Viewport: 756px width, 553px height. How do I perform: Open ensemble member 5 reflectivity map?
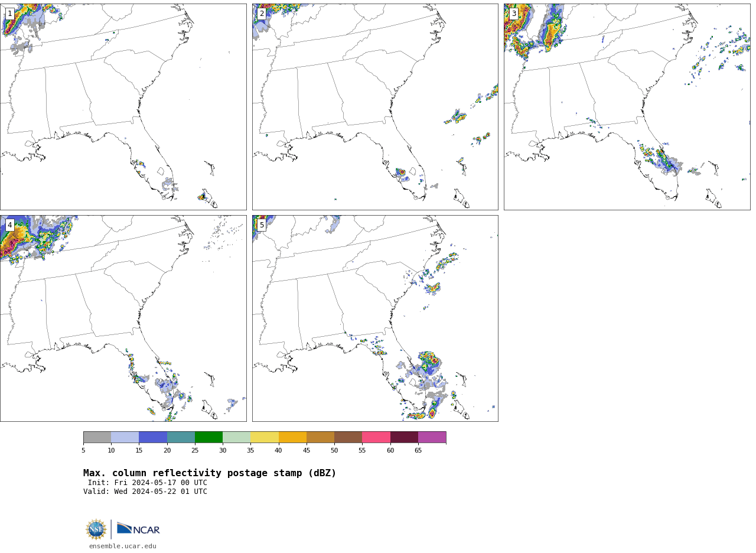(x=375, y=318)
